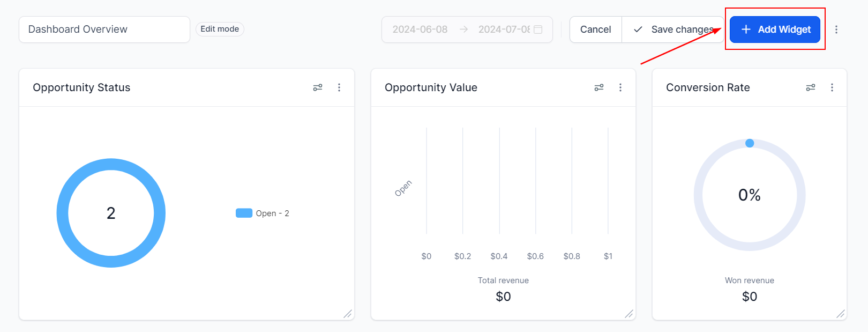Select the start date 2024-06-08
The width and height of the screenshot is (868, 332).
pos(420,29)
